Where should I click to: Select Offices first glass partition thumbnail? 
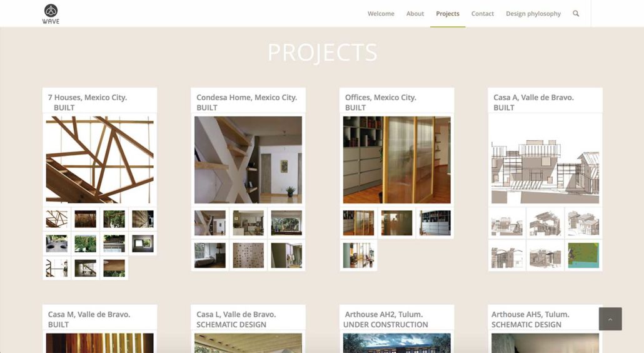pos(358,223)
